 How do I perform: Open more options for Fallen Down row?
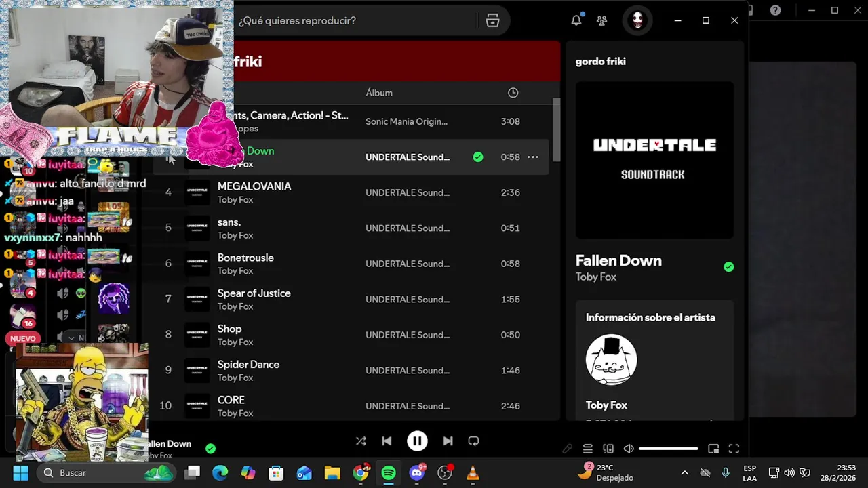click(533, 157)
